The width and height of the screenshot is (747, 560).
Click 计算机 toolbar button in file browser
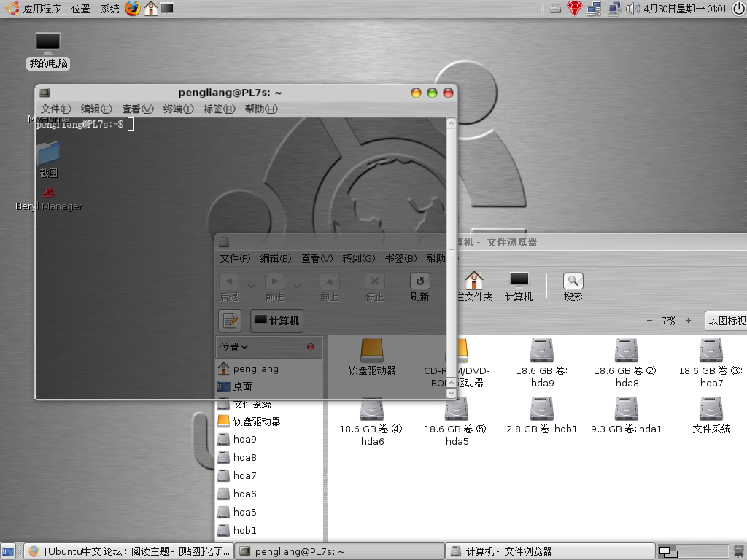(x=519, y=287)
